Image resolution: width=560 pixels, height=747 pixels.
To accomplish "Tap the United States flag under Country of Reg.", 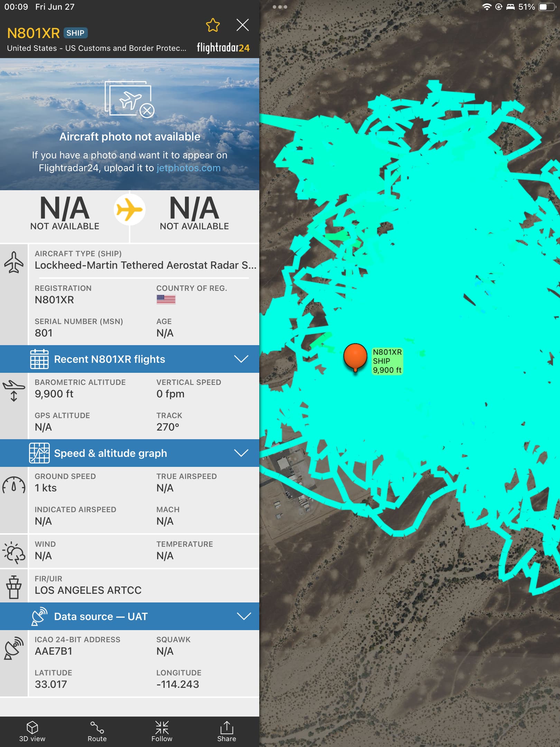I will 166,299.
